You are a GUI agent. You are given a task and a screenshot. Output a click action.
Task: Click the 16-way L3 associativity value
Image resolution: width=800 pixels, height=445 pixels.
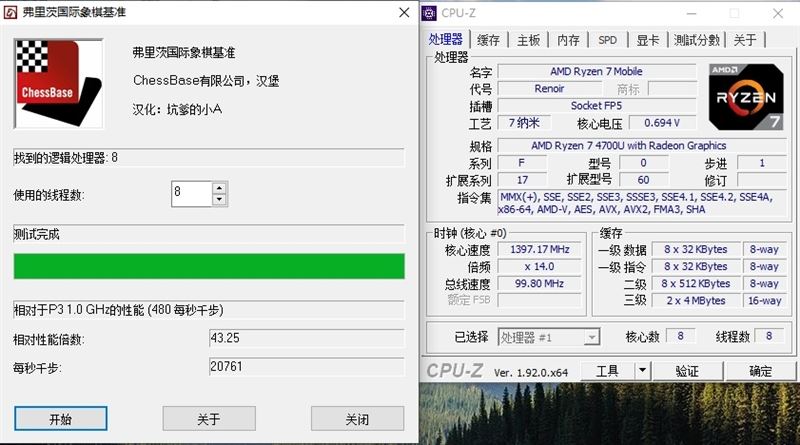[764, 301]
